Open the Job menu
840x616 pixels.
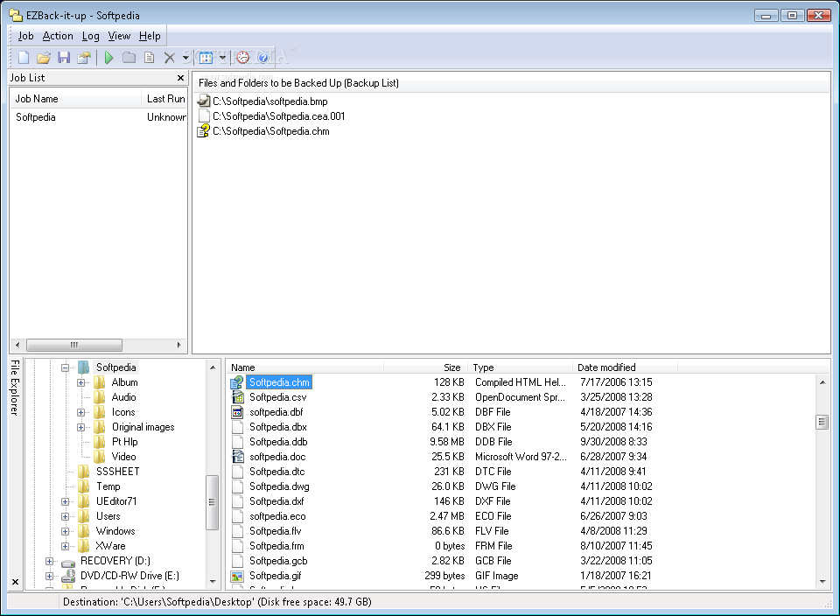click(x=25, y=36)
